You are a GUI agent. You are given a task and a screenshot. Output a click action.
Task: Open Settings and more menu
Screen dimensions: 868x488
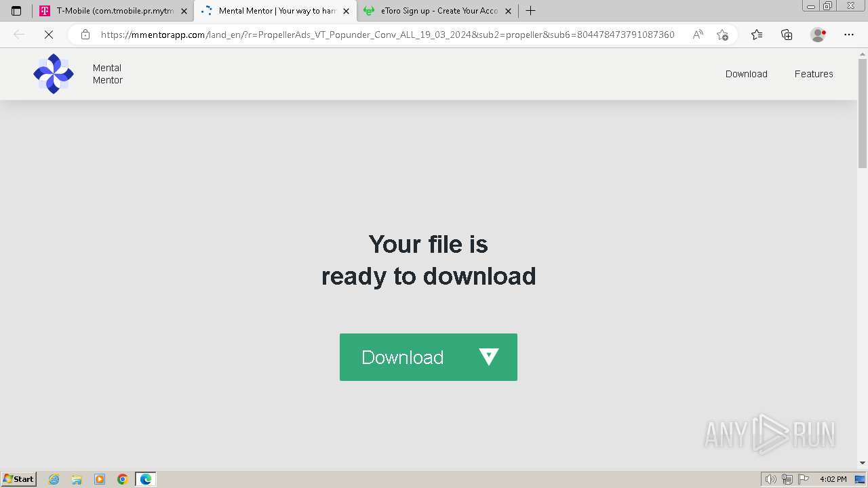pos(849,35)
